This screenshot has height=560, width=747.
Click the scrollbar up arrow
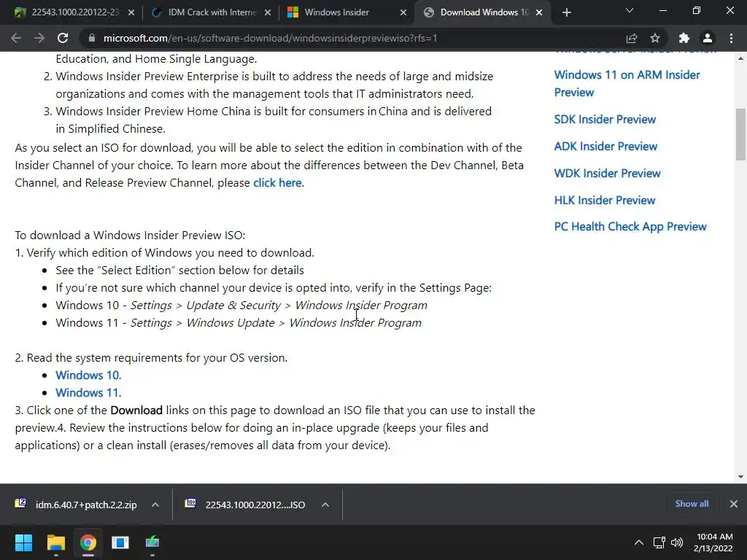[x=740, y=58]
